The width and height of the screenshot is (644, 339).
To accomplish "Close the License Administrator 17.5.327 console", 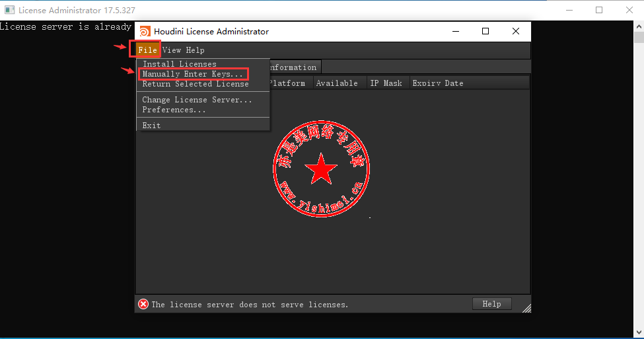I will (x=629, y=10).
